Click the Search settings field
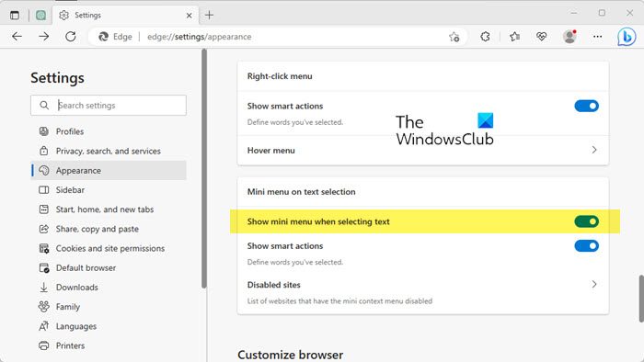This screenshot has height=362, width=644. (x=109, y=106)
